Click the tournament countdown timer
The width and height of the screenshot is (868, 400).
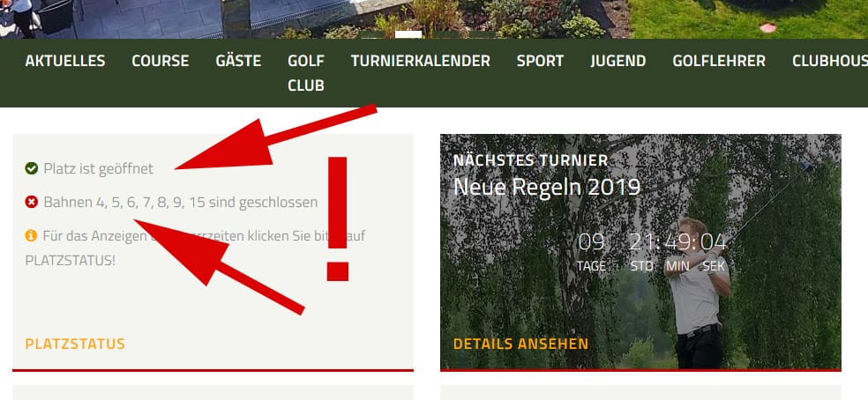click(651, 252)
